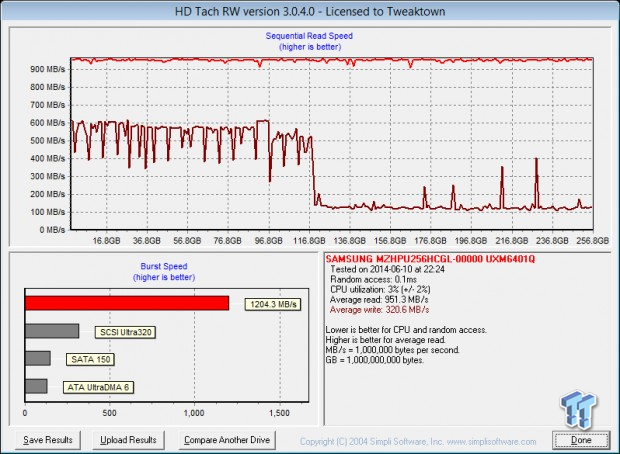Click the Upload Results button
Viewport: 620px width, 454px height.
[128, 440]
